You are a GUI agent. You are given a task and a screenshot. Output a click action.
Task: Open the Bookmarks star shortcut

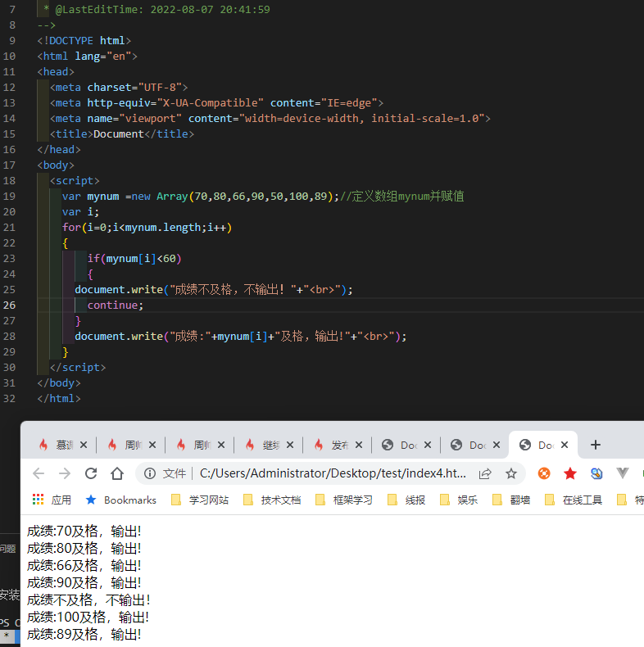click(x=120, y=500)
